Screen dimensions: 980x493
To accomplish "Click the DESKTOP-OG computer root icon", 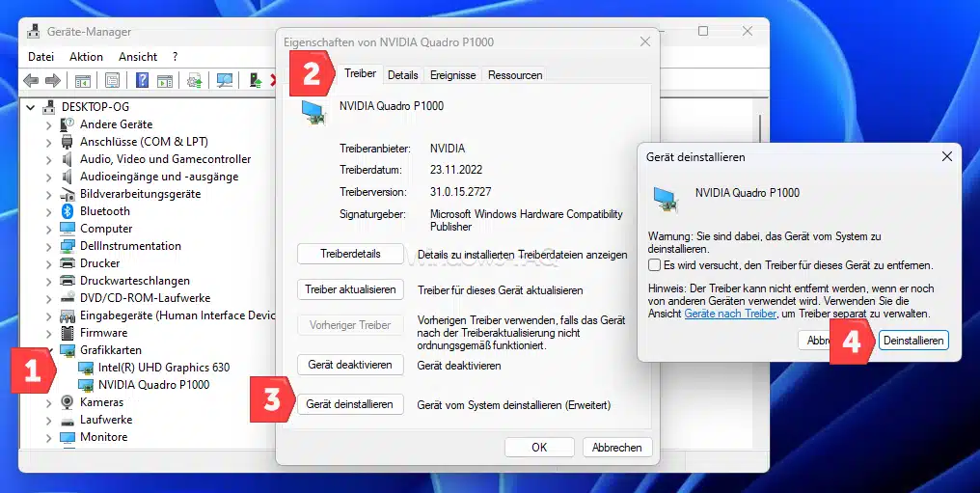I will 49,107.
